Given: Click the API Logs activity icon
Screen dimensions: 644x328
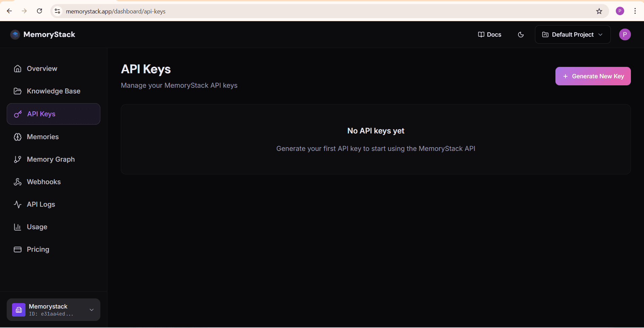Looking at the screenshot, I should pos(17,204).
